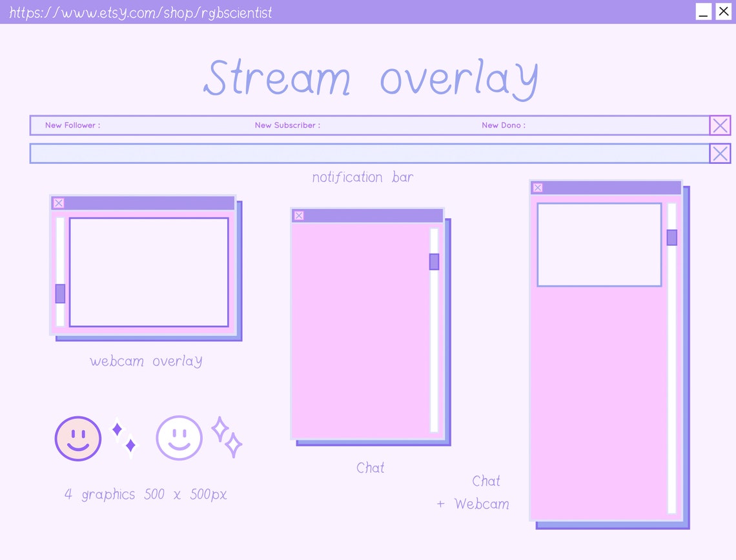The width and height of the screenshot is (736, 560).
Task: Select the white smiley face graphic
Action: pos(179,437)
